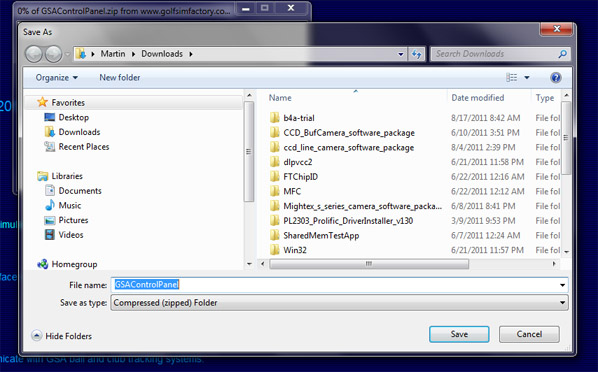This screenshot has width=598, height=372.
Task: Click the b4a-trial folder icon
Action: click(274, 118)
